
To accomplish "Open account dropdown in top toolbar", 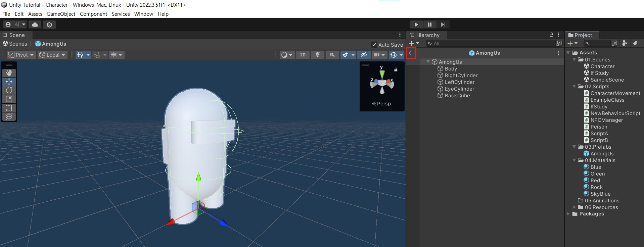I will coord(15,24).
